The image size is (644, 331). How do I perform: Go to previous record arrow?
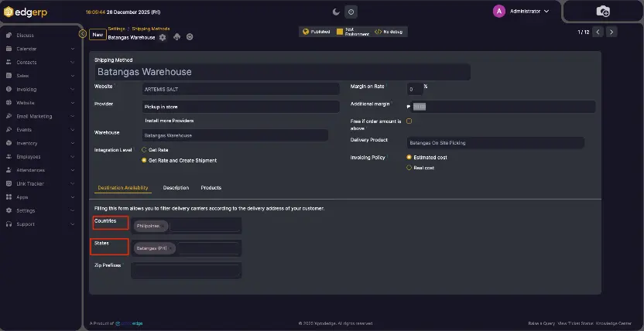(598, 32)
